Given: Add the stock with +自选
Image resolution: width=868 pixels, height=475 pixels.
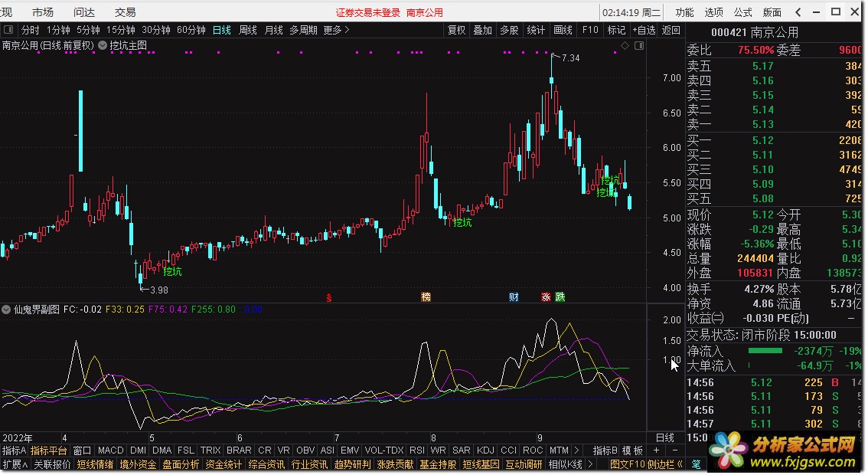Looking at the screenshot, I should (644, 30).
